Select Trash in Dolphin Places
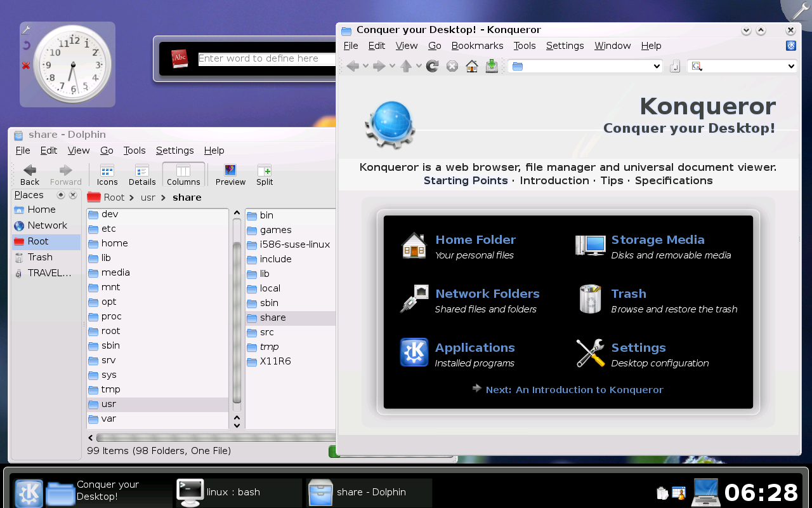Screen dimensions: 812x508 (46, 257)
